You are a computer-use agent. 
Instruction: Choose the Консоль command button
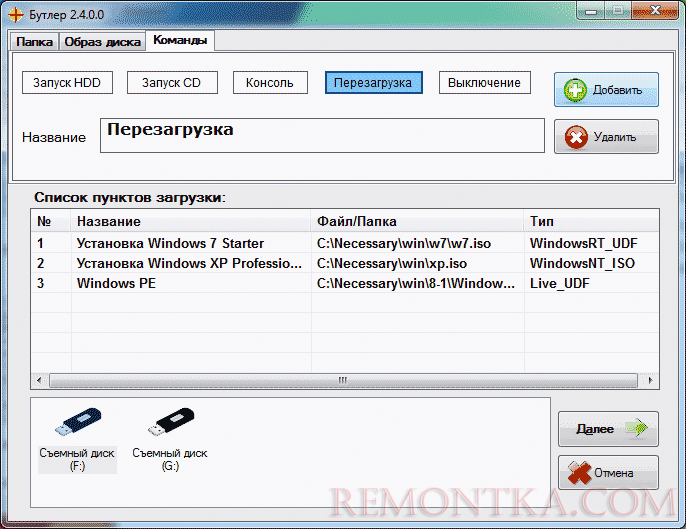(269, 83)
